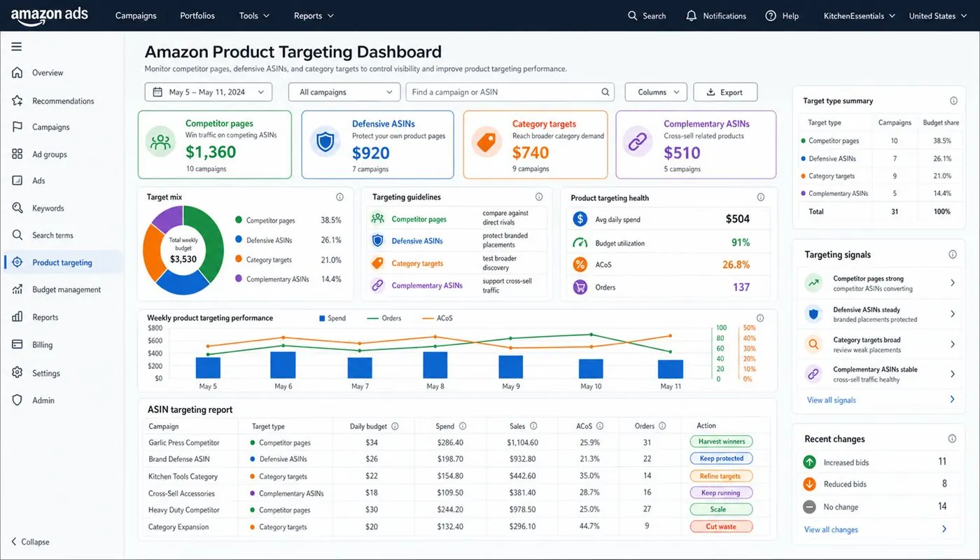980x560 pixels.
Task: Click the Help question mark icon
Action: pyautogui.click(x=771, y=15)
